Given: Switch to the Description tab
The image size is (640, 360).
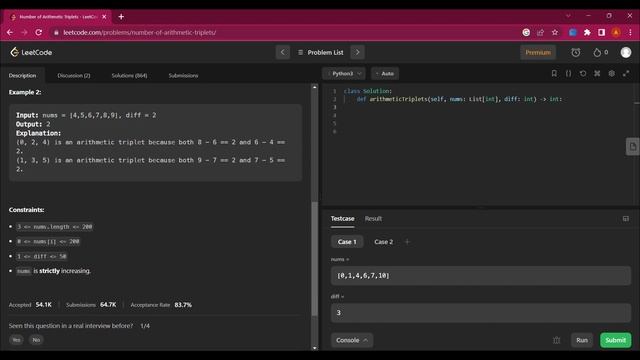Looking at the screenshot, I should pos(22,76).
